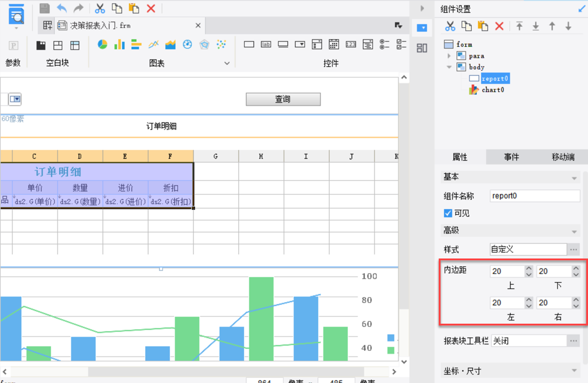
Task: Select the checkbox group widget icon
Action: 401,44
